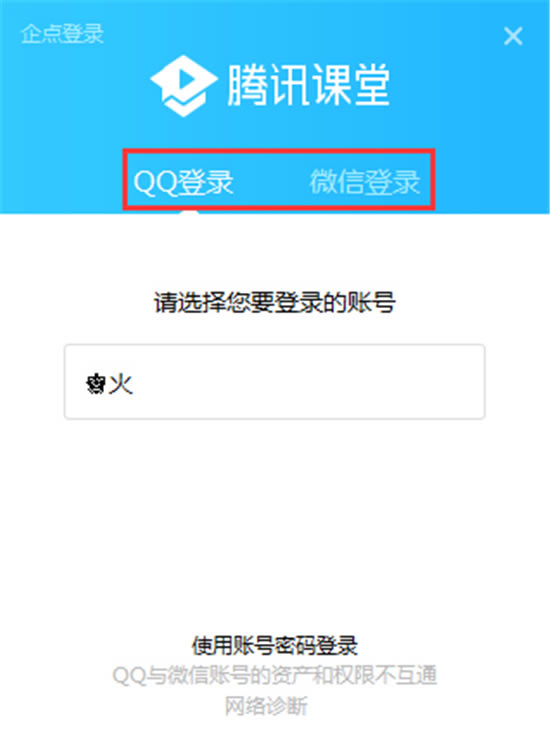Open the 网络诊断 link
The width and height of the screenshot is (550, 740).
pyautogui.click(x=266, y=706)
